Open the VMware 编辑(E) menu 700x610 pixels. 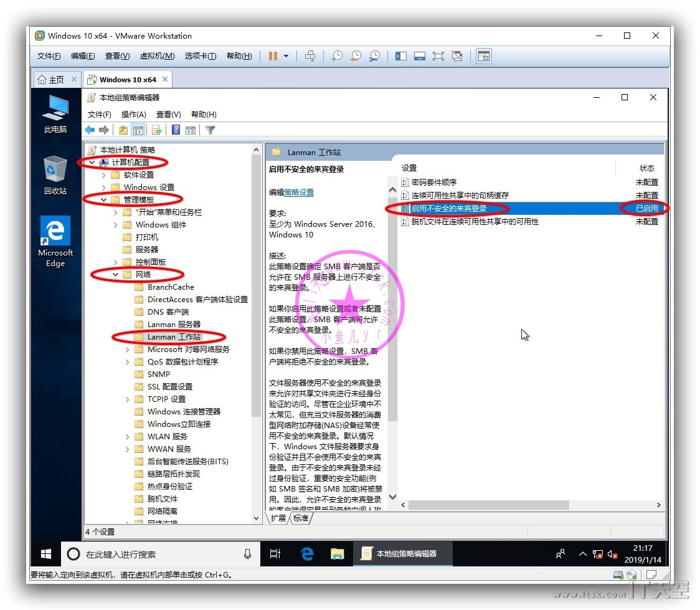pos(83,56)
